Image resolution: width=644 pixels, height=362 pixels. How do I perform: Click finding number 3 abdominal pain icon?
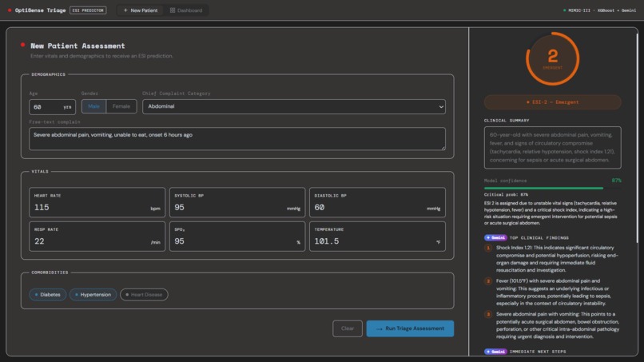coord(488,314)
